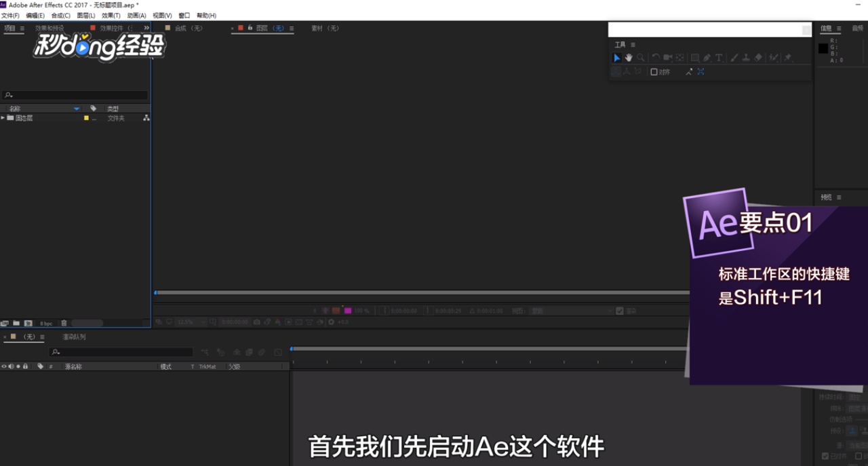
Task: Create a new composition from Project panel
Action: 28,323
